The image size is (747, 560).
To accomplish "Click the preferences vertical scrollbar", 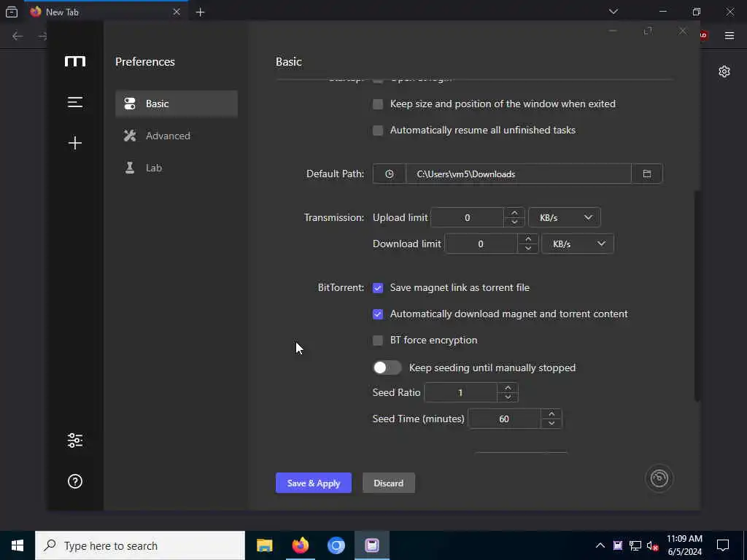I will (697, 295).
